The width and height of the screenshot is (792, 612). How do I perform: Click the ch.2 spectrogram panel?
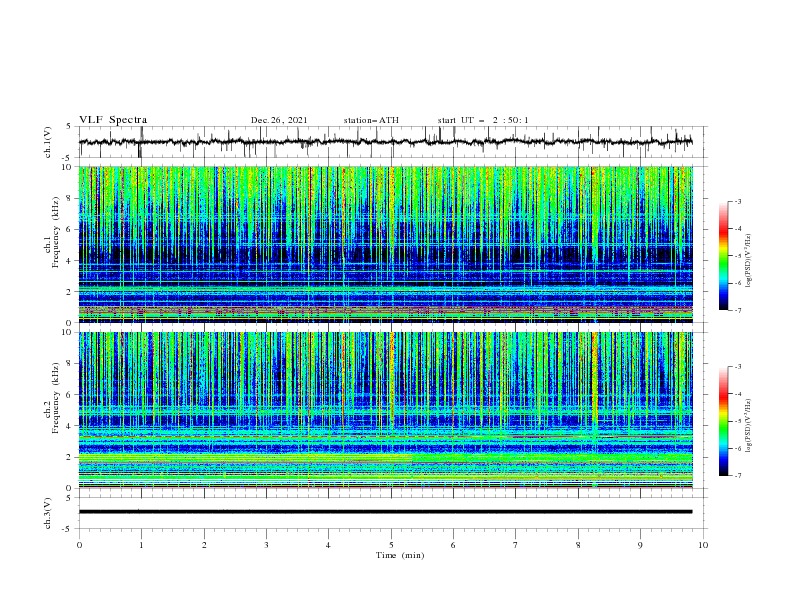point(386,410)
